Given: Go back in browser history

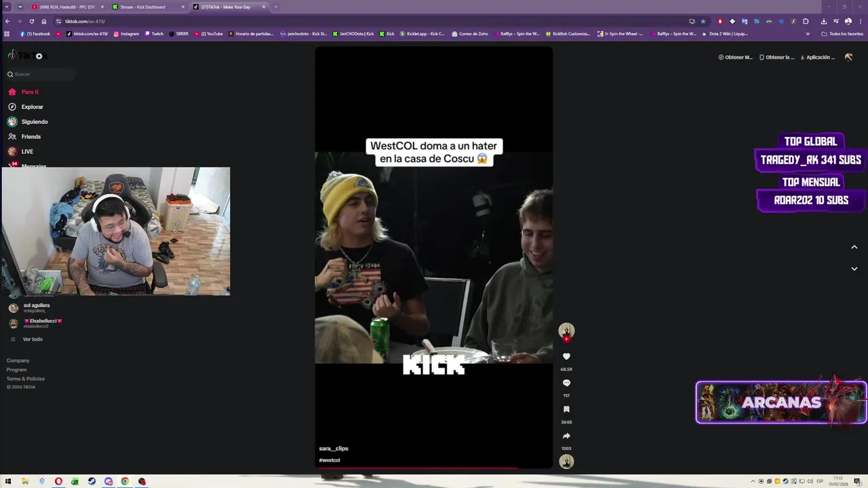Looking at the screenshot, I should (x=7, y=21).
